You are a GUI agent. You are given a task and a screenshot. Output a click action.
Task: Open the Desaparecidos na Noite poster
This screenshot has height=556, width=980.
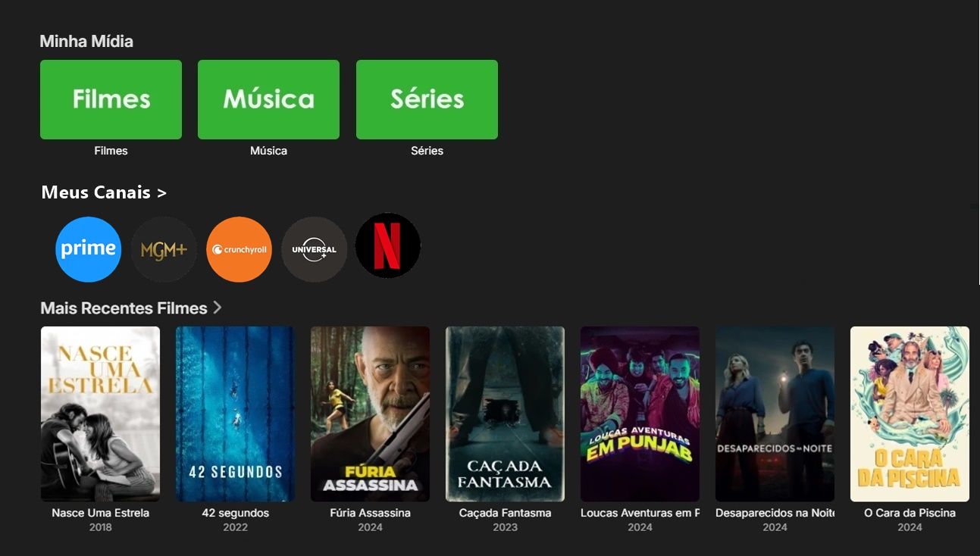(x=775, y=414)
